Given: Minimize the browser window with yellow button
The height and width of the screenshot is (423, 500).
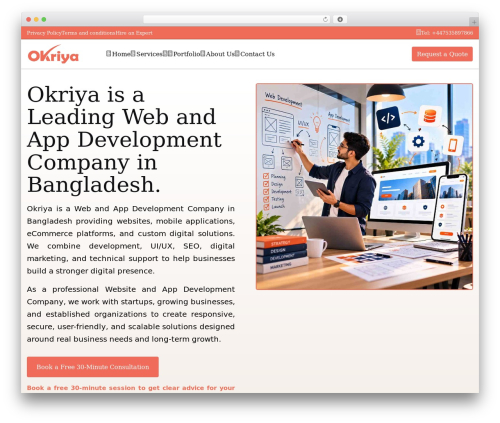Looking at the screenshot, I should 36,19.
